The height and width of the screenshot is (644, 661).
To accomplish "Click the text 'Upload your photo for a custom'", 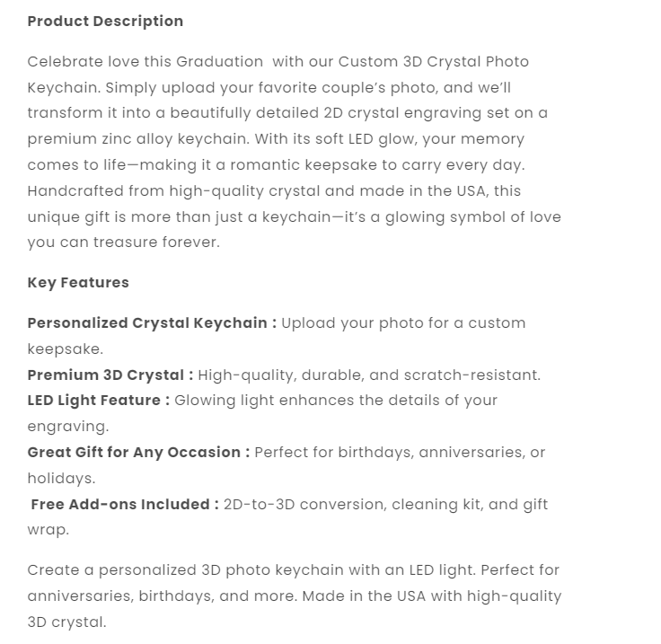I will [x=403, y=322].
